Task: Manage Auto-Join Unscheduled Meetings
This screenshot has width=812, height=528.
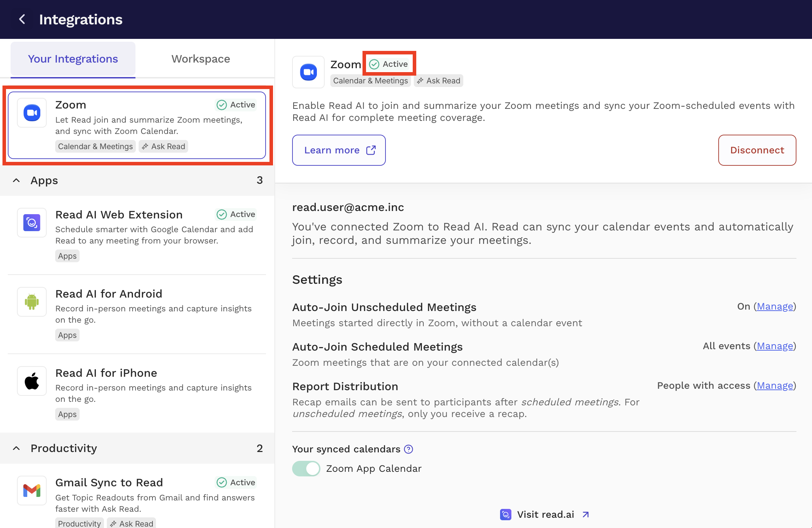Action: [775, 306]
